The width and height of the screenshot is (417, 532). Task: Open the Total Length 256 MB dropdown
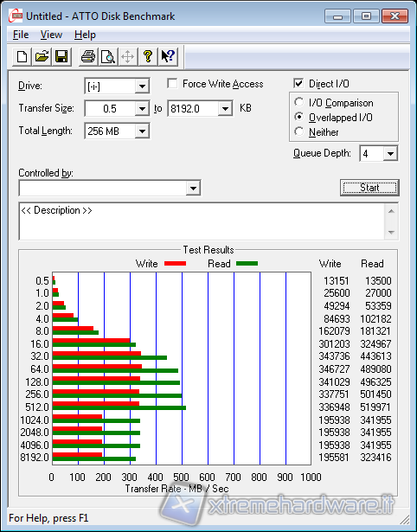[x=142, y=131]
